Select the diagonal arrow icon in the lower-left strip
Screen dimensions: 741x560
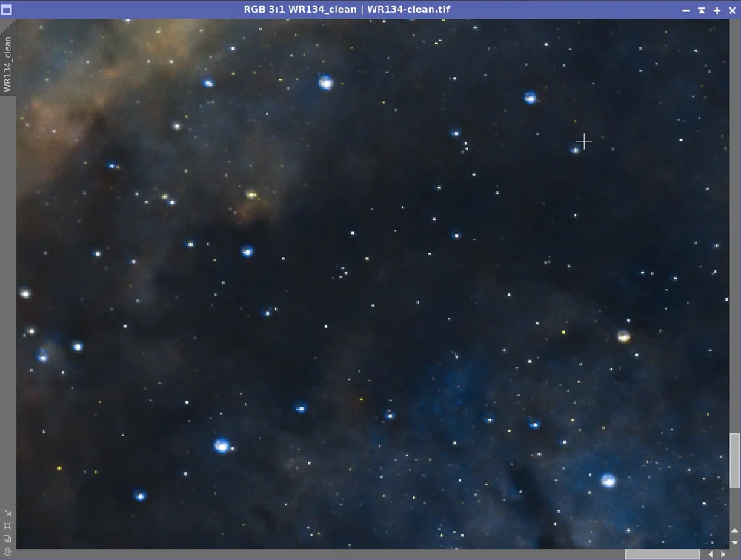pos(7,512)
